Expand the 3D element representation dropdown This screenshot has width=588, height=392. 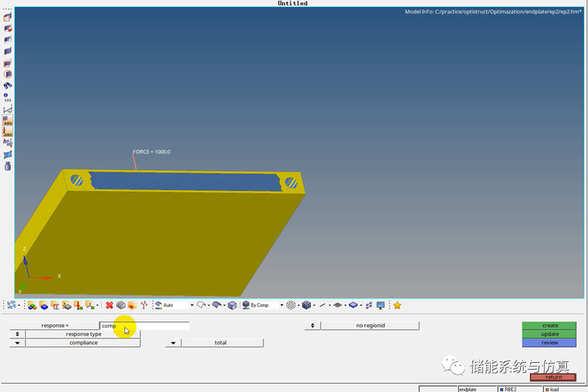361,306
